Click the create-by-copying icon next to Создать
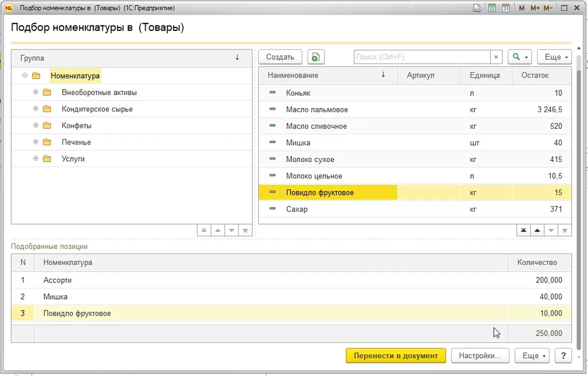The image size is (588, 376). click(x=316, y=57)
